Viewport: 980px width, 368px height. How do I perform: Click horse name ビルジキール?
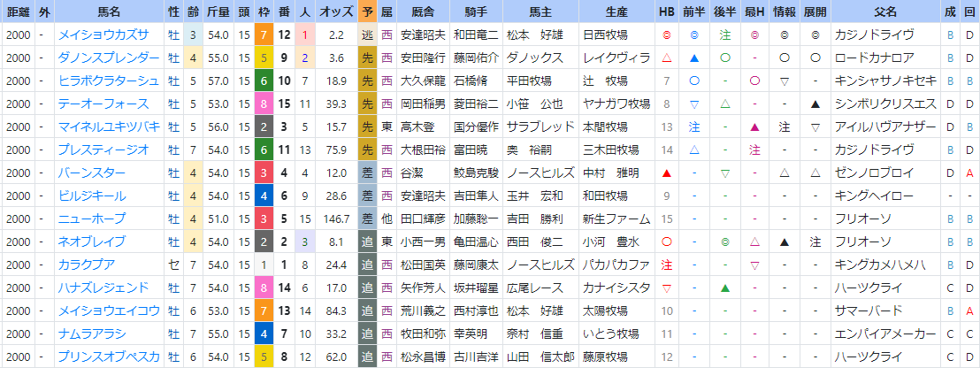tap(92, 195)
